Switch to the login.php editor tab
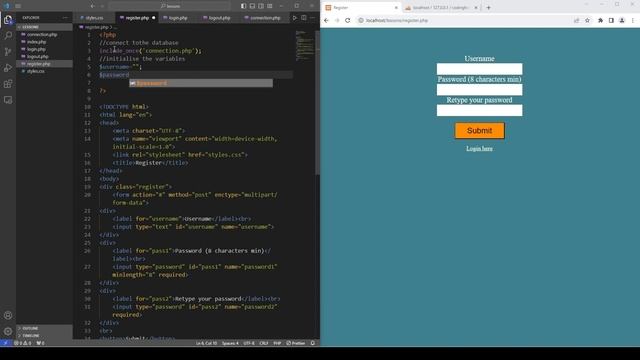 (x=178, y=18)
